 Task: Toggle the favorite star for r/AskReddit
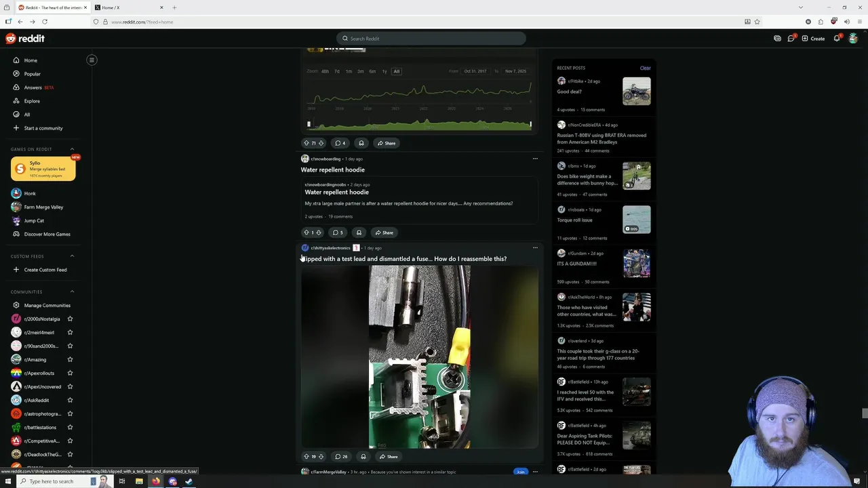click(x=70, y=400)
